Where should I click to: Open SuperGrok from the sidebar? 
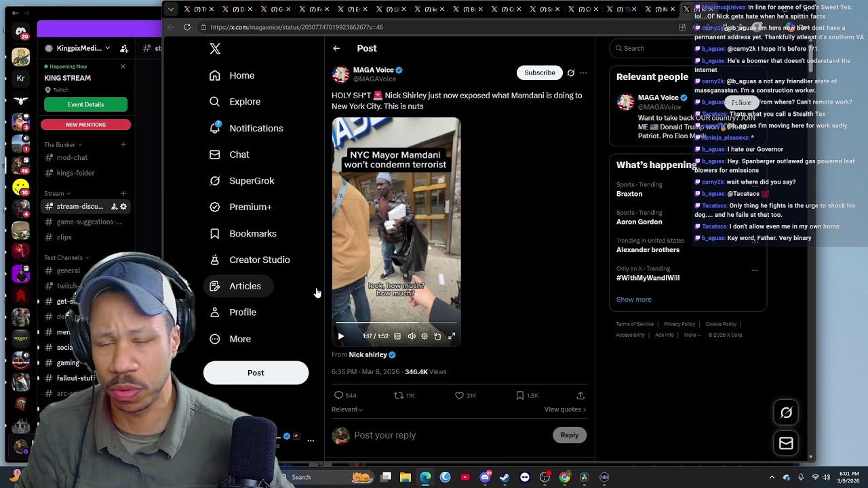[242, 181]
